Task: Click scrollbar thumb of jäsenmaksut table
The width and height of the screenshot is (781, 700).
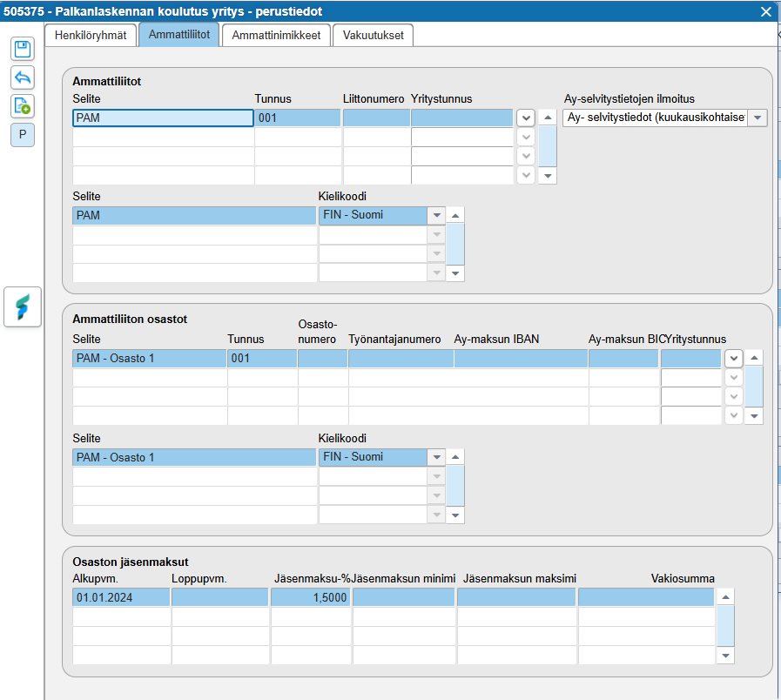Action: 725,626
